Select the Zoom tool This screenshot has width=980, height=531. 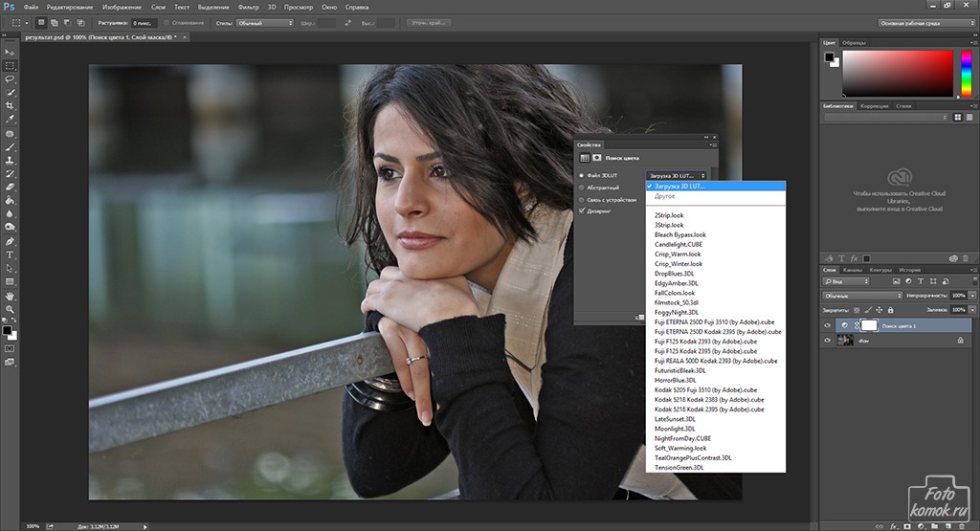(x=10, y=309)
